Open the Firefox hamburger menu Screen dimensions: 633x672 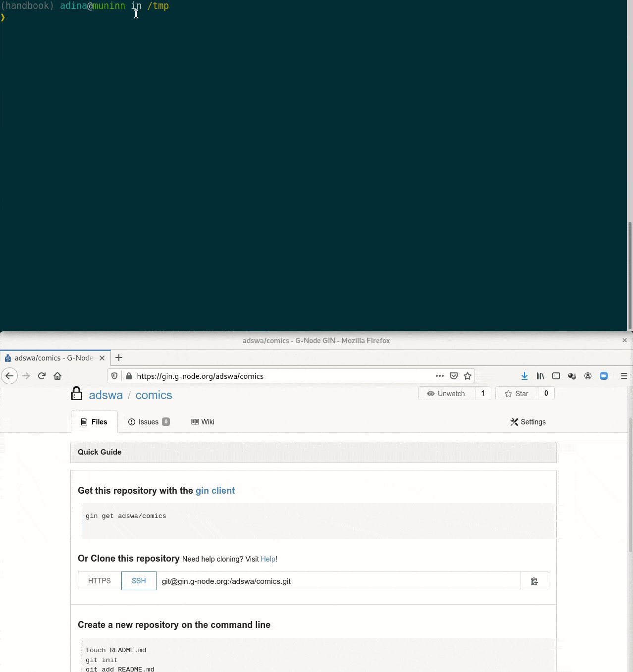click(x=624, y=376)
